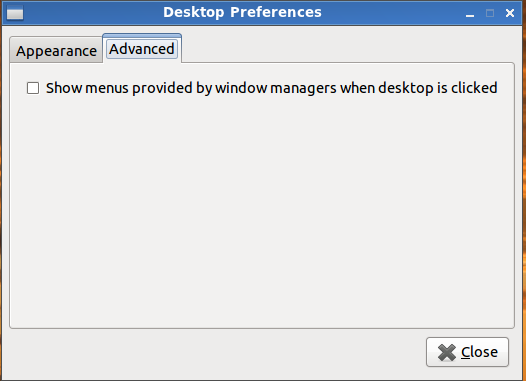Click the Close button at dialog bottom
Viewport: 526px width, 381px height.
[x=467, y=352]
